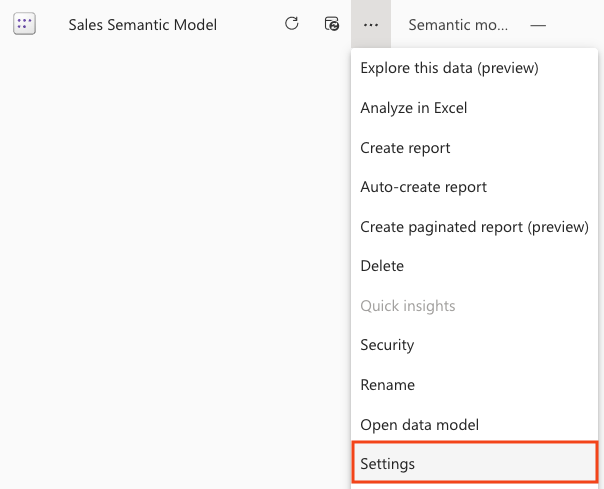Choose Open data model
Image resolution: width=604 pixels, height=489 pixels.
474,425
